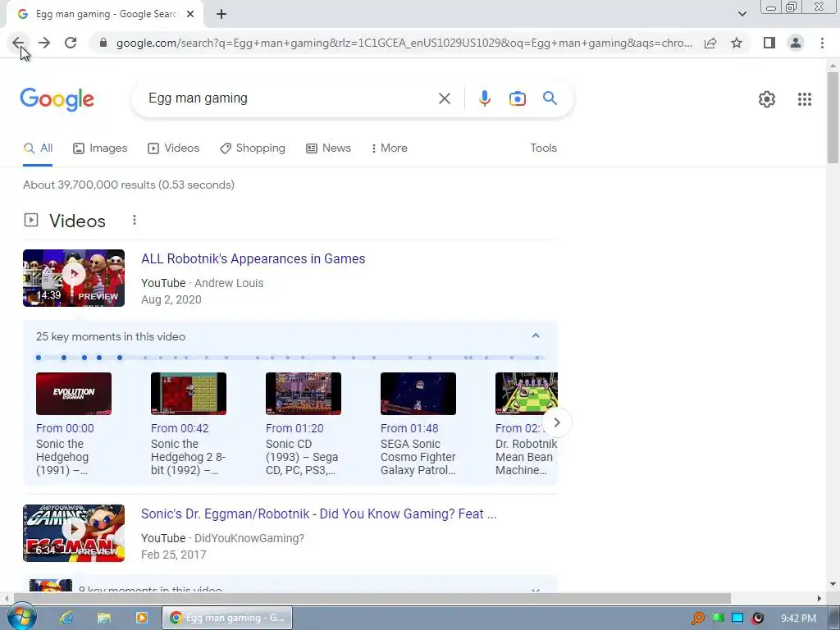Open search Tools
This screenshot has height=630, width=840.
click(543, 148)
